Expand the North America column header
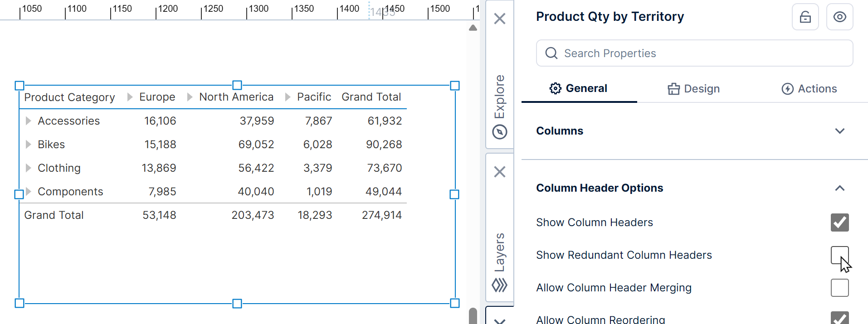868x324 pixels. pyautogui.click(x=190, y=97)
